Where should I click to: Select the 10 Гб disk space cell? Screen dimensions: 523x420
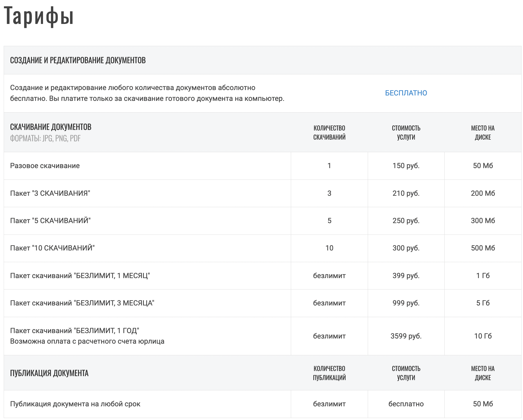(483, 336)
